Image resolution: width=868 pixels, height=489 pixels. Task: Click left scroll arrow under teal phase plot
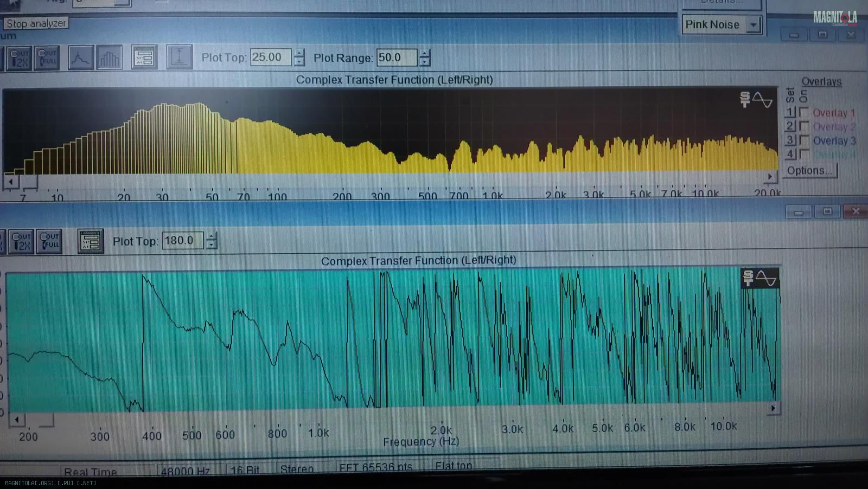[x=17, y=420]
